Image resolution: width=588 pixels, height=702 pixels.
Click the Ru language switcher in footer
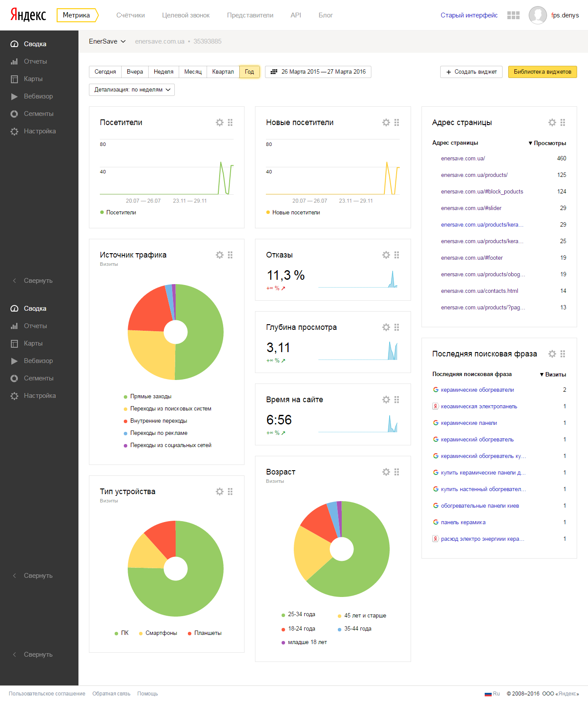click(x=492, y=694)
